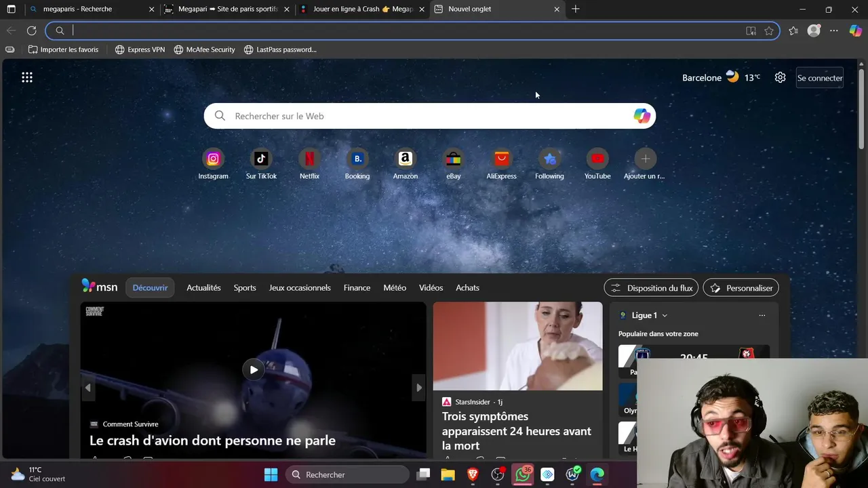The image size is (868, 488).
Task: Open a new browser tab
Action: (576, 9)
